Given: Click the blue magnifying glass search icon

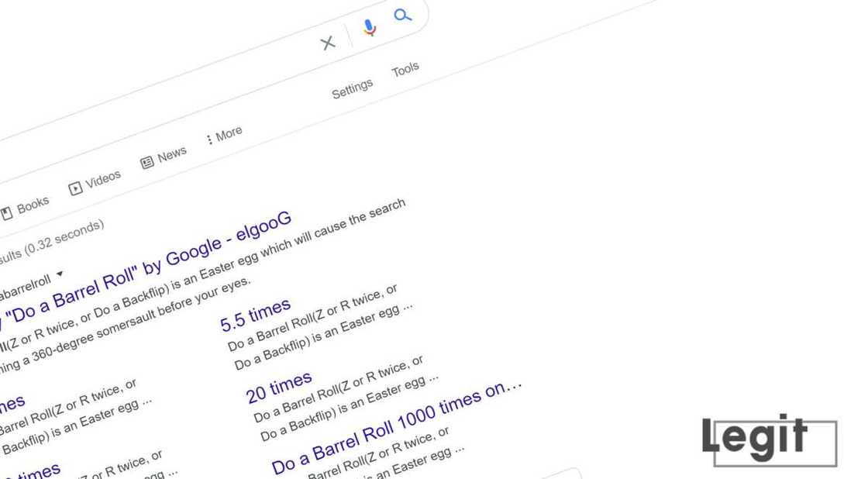Looking at the screenshot, I should click(402, 15).
